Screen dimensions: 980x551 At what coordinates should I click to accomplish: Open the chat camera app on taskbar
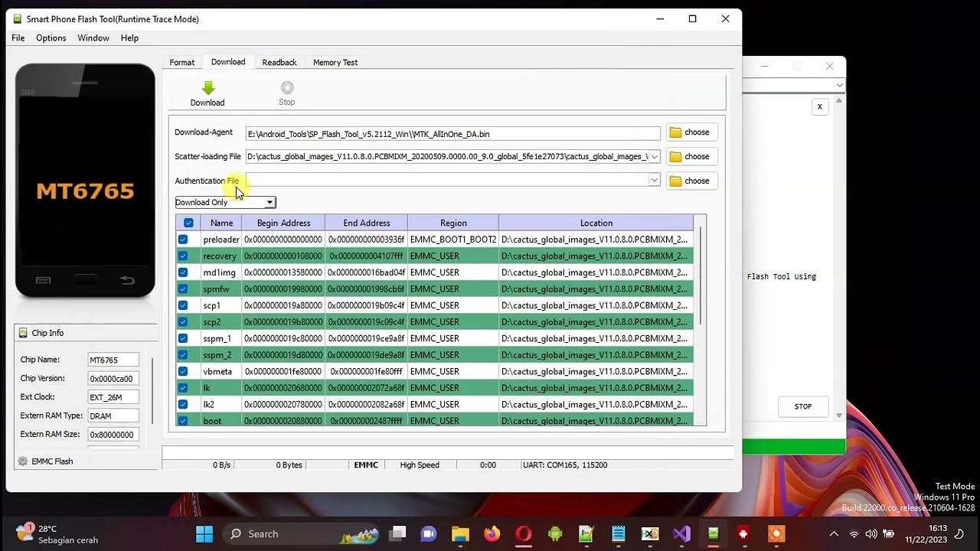(429, 533)
